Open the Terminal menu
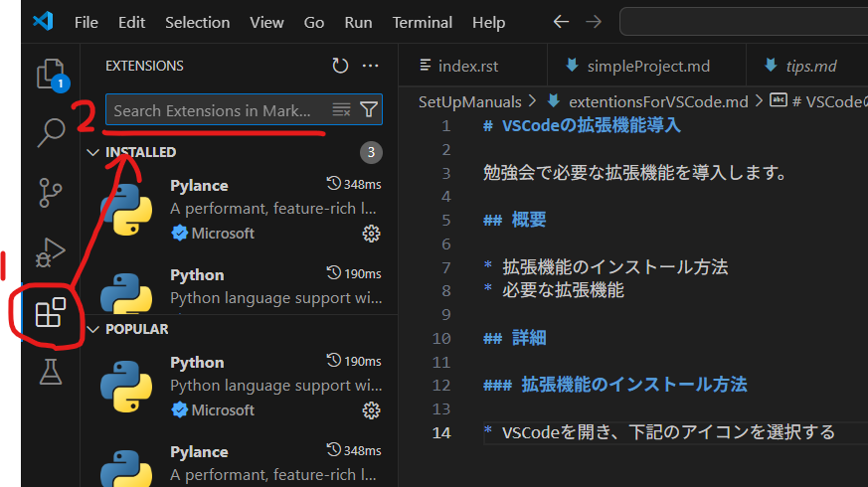868x487 pixels. click(x=422, y=21)
